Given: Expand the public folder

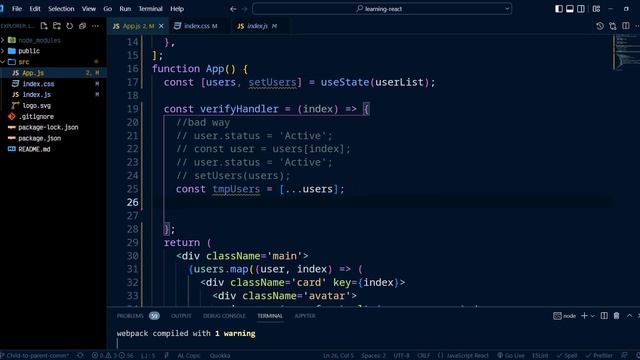Looking at the screenshot, I should 53,51.
